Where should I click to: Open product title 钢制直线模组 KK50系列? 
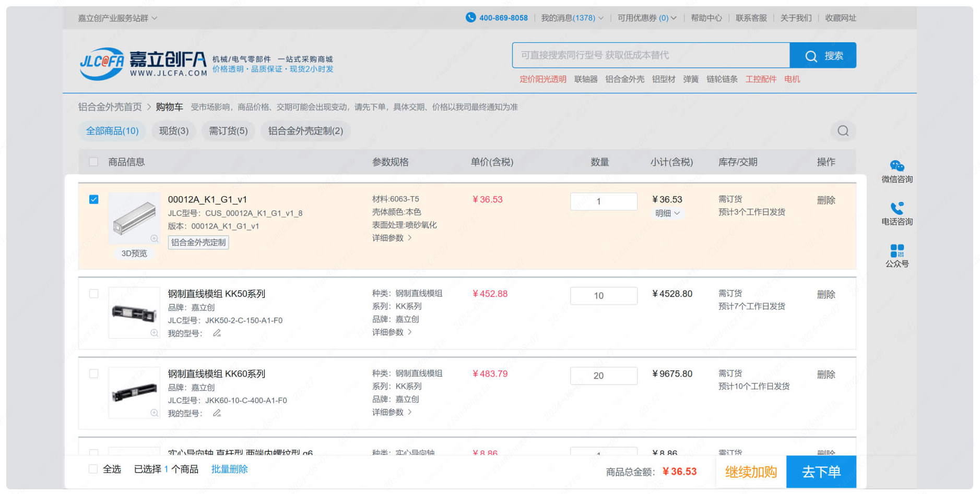coord(217,294)
